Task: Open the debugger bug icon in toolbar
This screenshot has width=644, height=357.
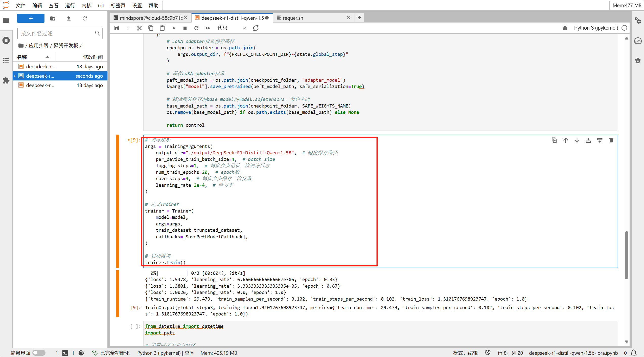Action: (x=565, y=28)
